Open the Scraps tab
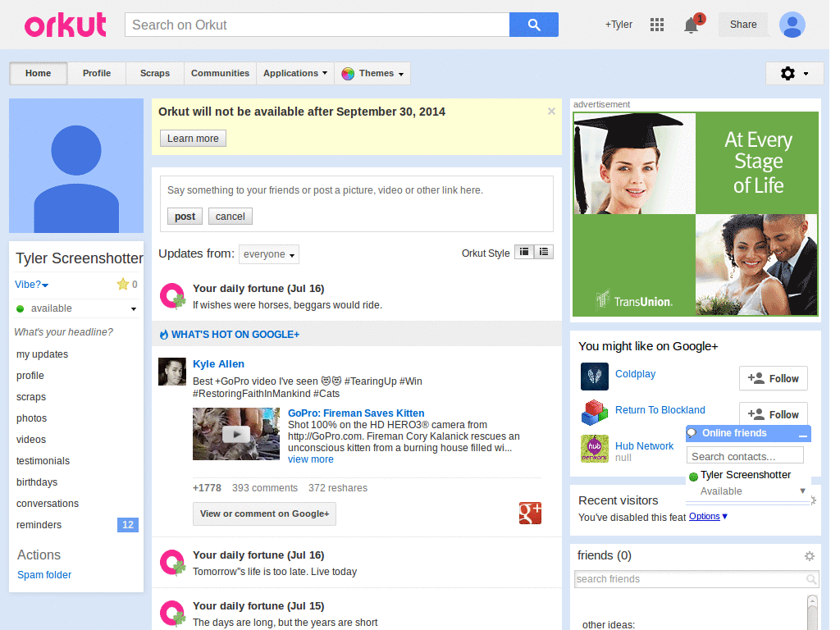Screen dimensions: 840x630 (x=155, y=73)
